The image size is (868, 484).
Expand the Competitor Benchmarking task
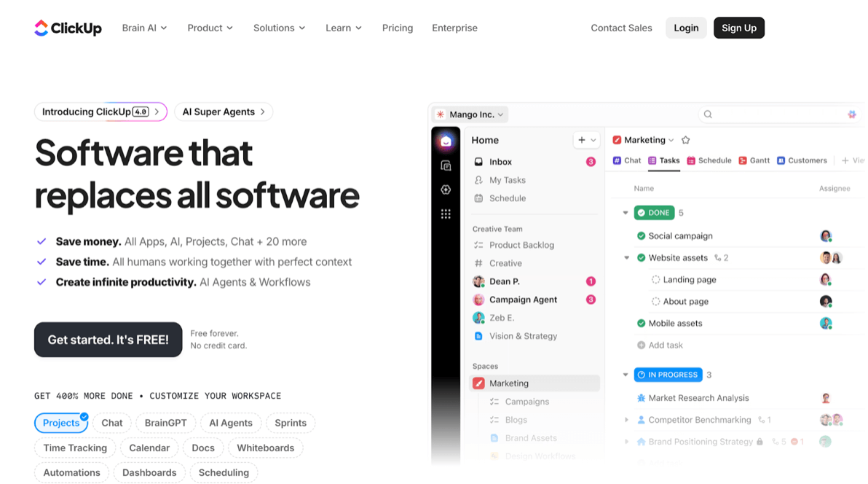(x=627, y=420)
